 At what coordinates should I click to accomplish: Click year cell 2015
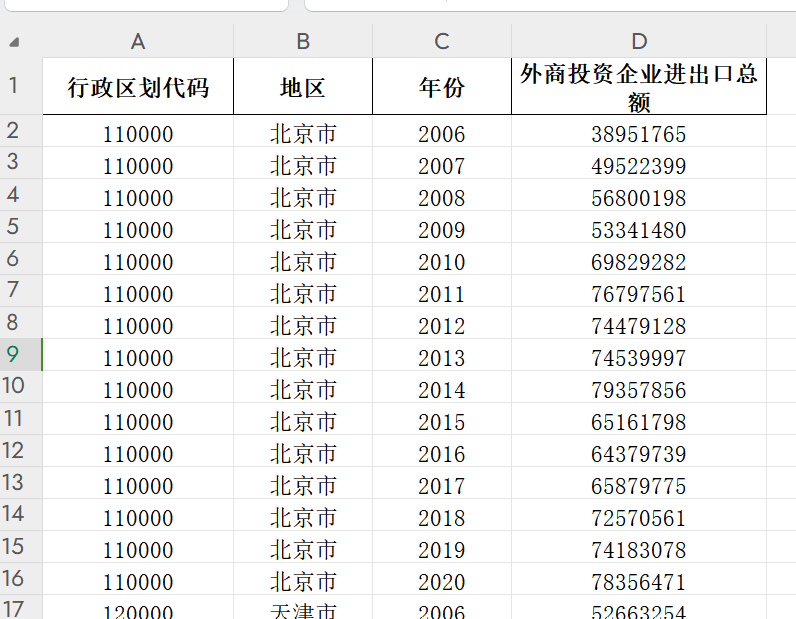tap(442, 419)
